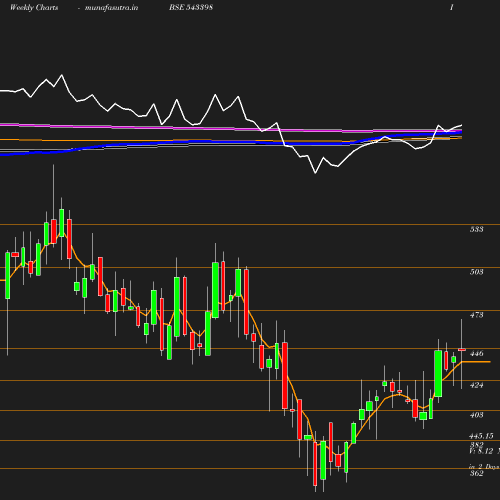The image size is (500, 500).
Task: Click the 382 price level label
Action: point(476,445)
